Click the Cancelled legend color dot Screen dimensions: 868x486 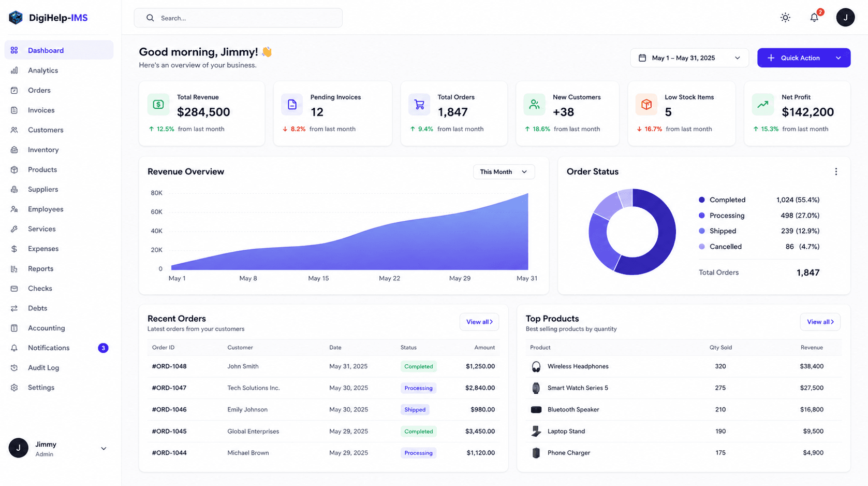coord(702,247)
